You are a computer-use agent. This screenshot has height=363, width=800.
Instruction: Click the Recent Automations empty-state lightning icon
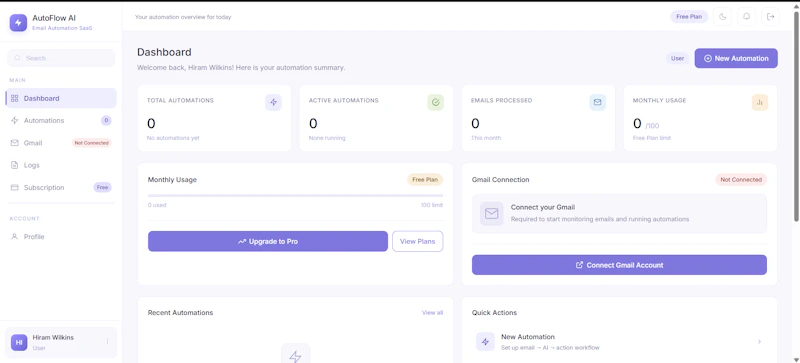click(x=295, y=356)
